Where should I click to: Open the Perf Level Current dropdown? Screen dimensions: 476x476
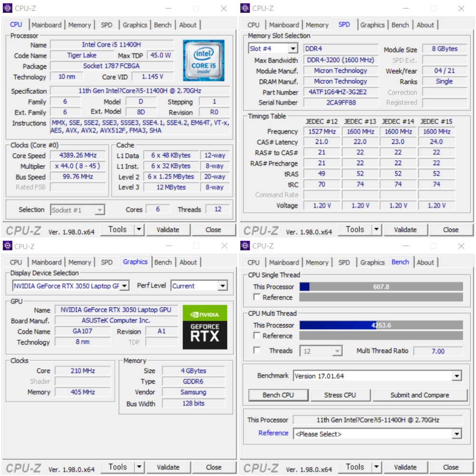click(222, 286)
